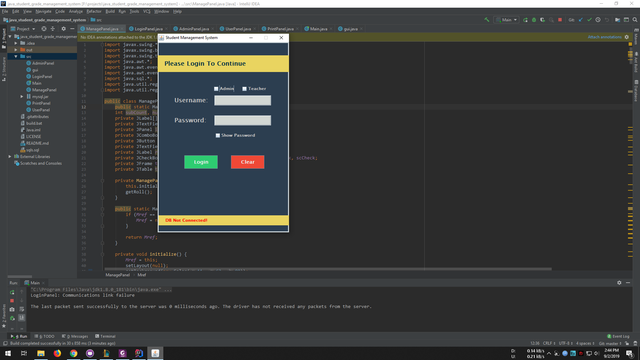640x360 pixels.
Task: Open Firefox from the taskbar
Action: pyautogui.click(x=57, y=353)
